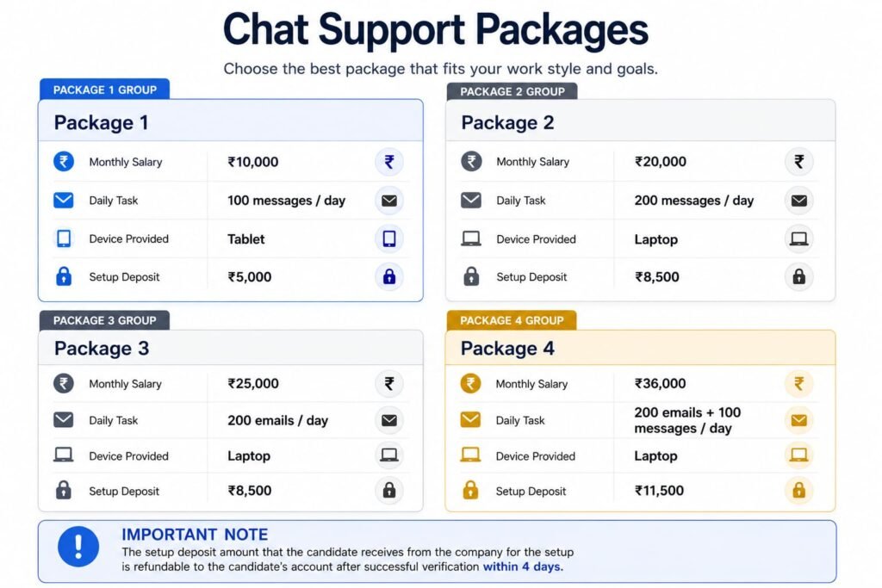This screenshot has height=588, width=882.
Task: Click the envelope icon beside 200 messages / day
Action: point(798,201)
